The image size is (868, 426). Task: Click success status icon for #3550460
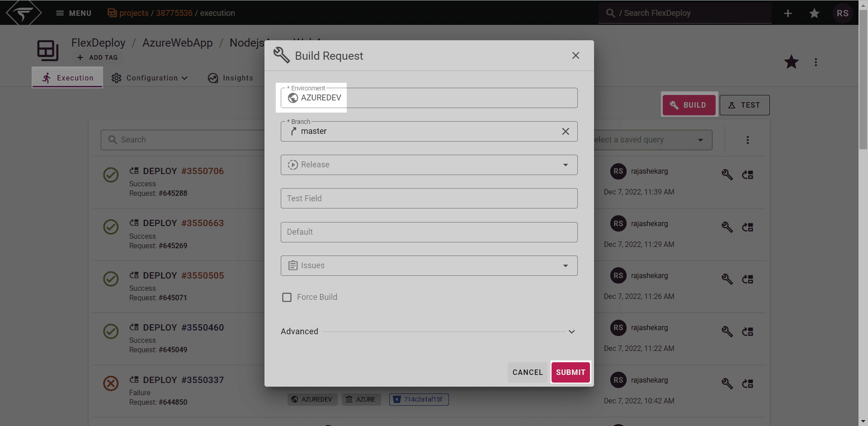click(x=111, y=331)
